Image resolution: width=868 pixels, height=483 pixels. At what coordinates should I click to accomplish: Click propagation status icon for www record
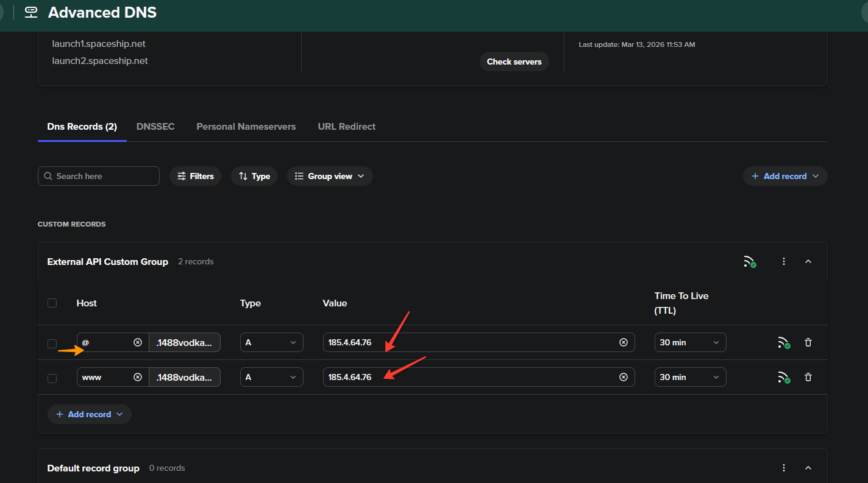[x=783, y=378]
